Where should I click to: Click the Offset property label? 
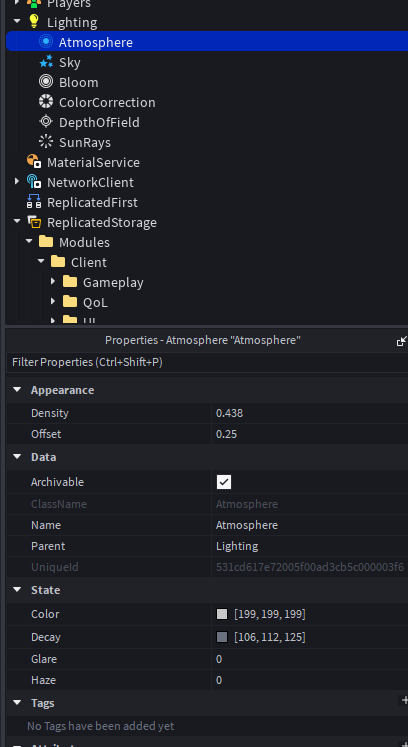coord(46,434)
